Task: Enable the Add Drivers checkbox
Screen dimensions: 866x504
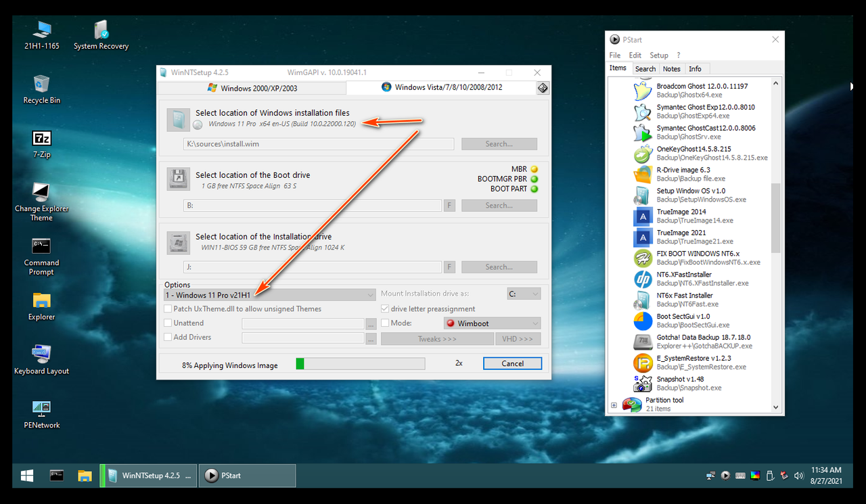Action: tap(168, 337)
